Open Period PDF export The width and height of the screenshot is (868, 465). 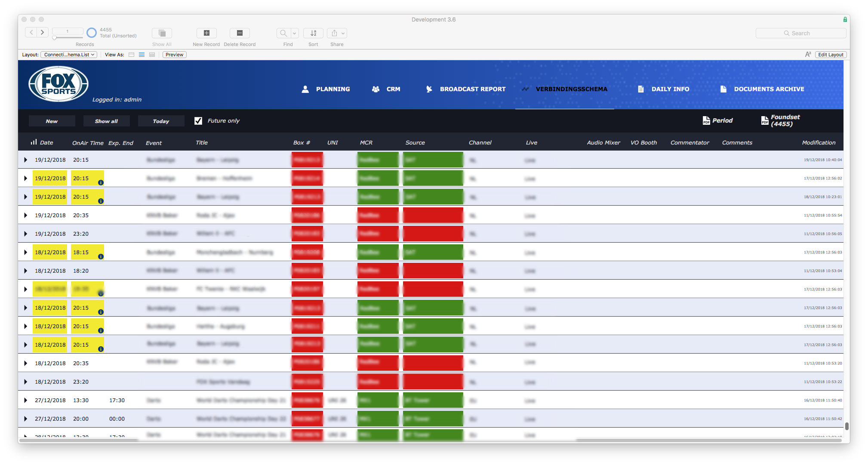click(x=717, y=120)
